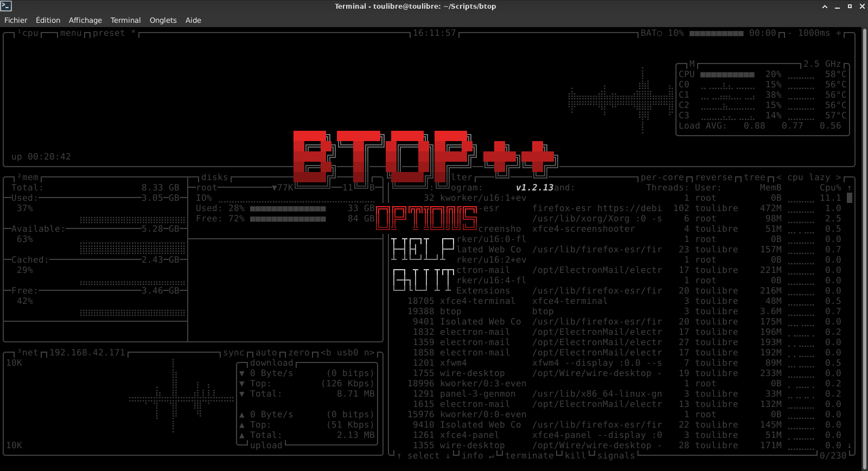Click left arrow before cpu lazy sorting
Viewport: 868px width, 471px height.
point(779,177)
